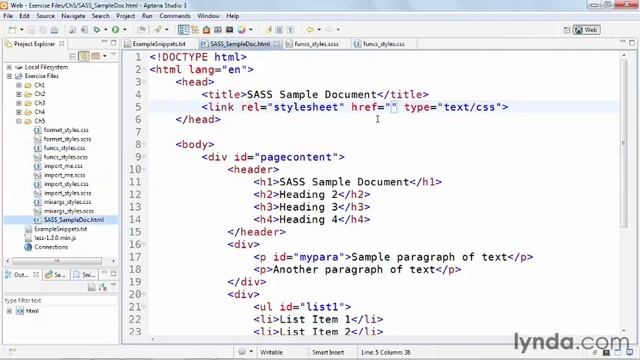This screenshot has width=640, height=360.
Task: Open the Window menu
Action: pyautogui.click(x=208, y=16)
